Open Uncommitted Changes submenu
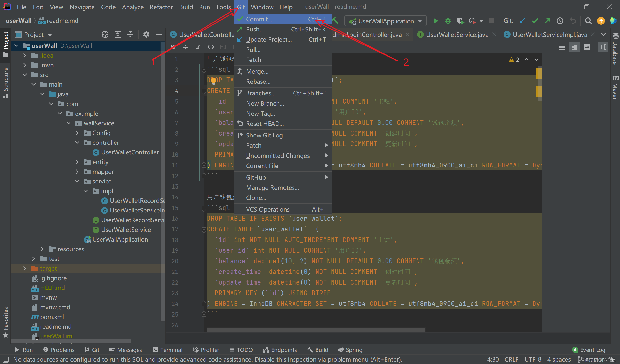The width and height of the screenshot is (620, 364). pos(283,156)
